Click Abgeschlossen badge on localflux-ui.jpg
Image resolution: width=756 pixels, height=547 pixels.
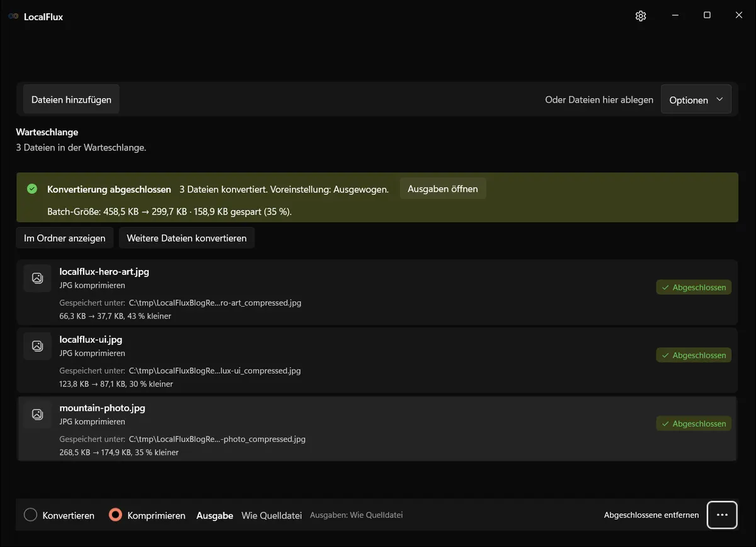[694, 355]
